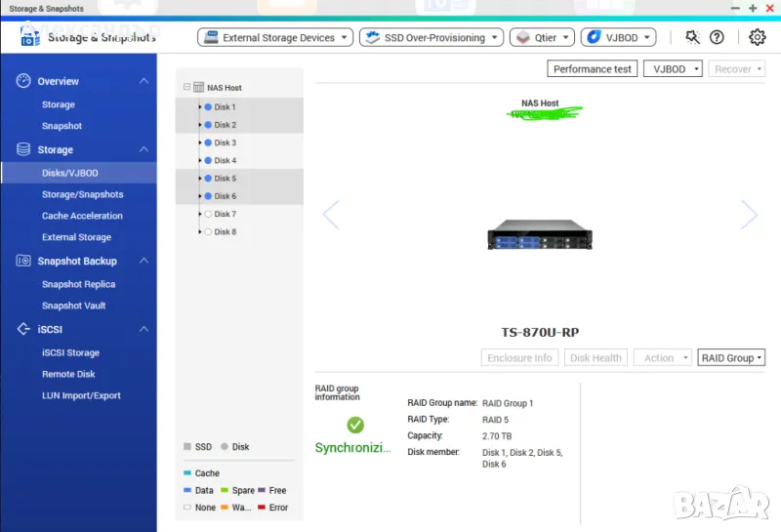Go to Cache Acceleration page

[x=82, y=216]
